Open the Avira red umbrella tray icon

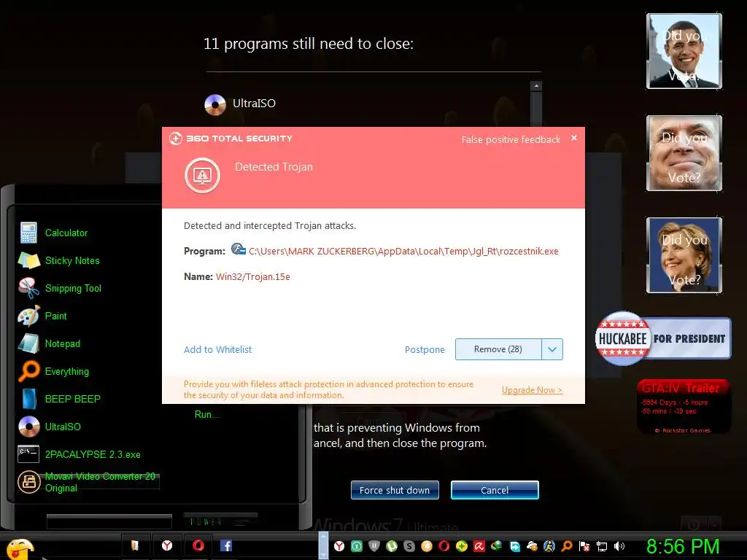click(479, 546)
